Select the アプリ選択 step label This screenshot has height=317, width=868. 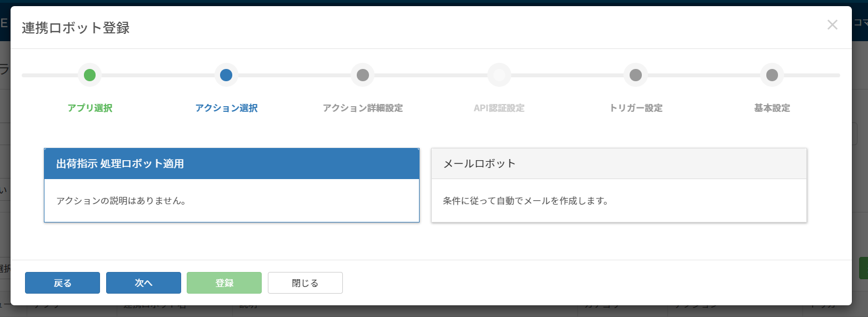[x=90, y=108]
